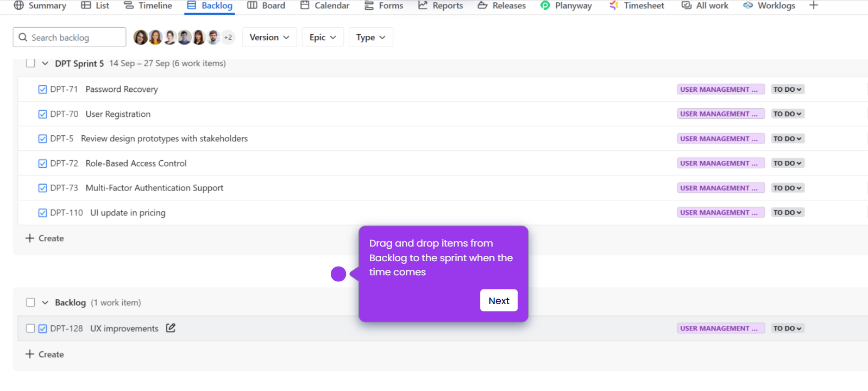Image resolution: width=868 pixels, height=391 pixels.
Task: Switch to the List tab
Action: [95, 5]
